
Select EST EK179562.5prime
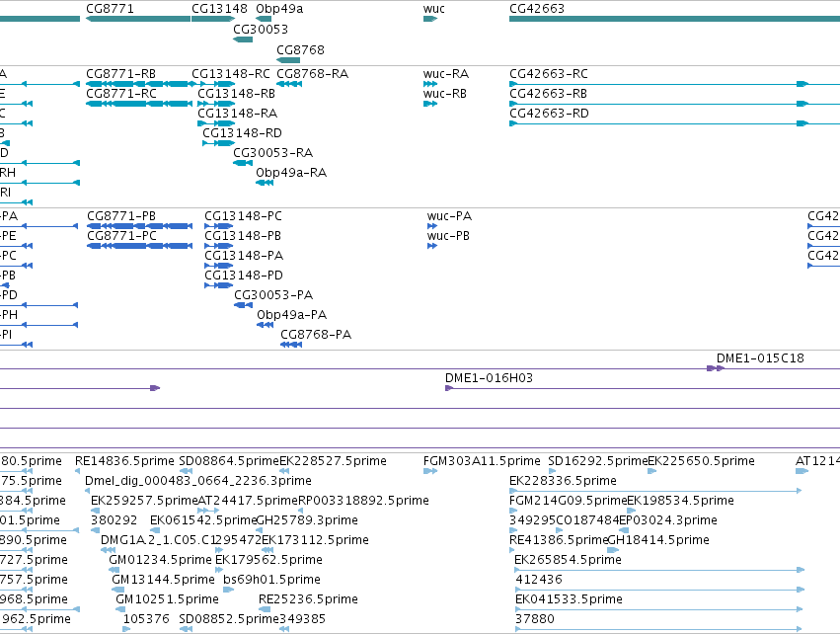(x=268, y=561)
